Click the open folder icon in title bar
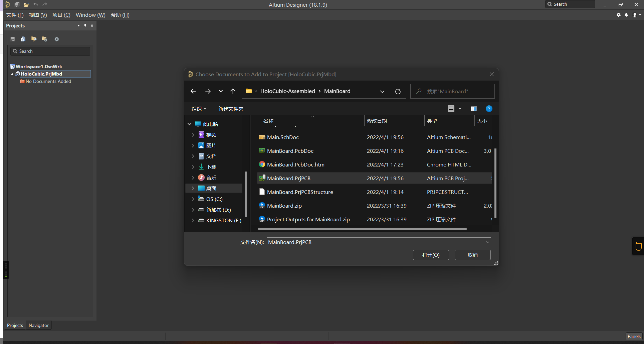The height and width of the screenshot is (344, 644). [x=26, y=5]
